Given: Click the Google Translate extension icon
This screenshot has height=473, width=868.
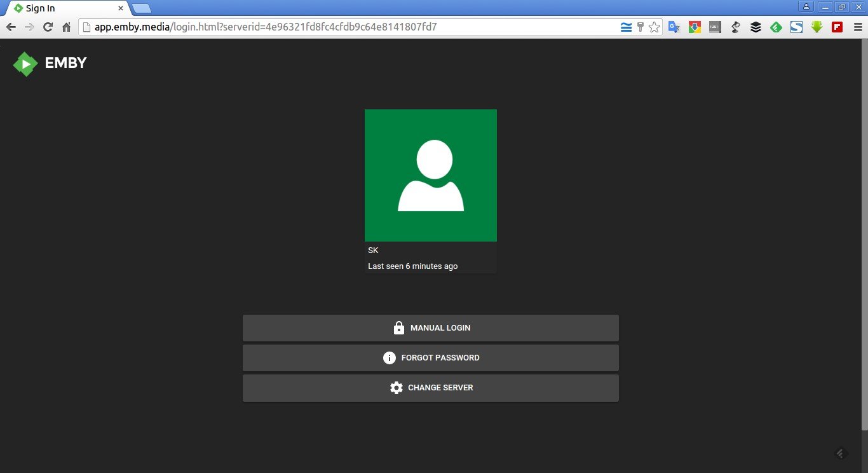Looking at the screenshot, I should [x=674, y=27].
